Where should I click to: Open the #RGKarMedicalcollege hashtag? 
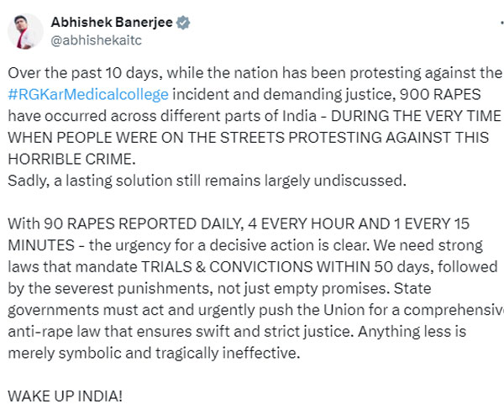pyautogui.click(x=88, y=94)
